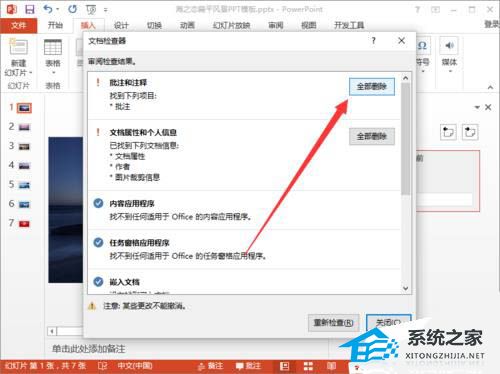Select slide 2 thumbnail
This screenshot has width=500, height=374.
24,127
